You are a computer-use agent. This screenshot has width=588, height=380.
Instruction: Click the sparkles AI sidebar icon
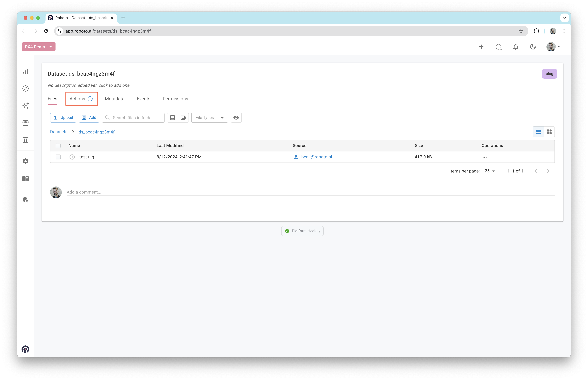(x=26, y=106)
